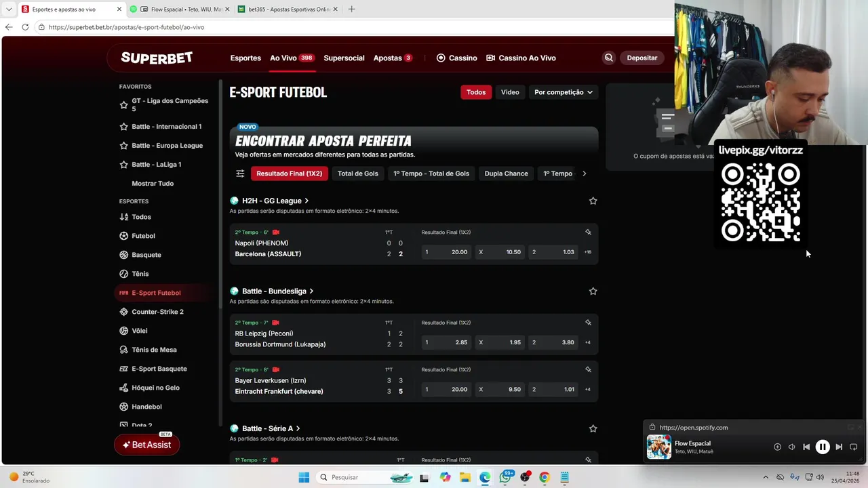Open browser tab list dropdown arrow

point(9,9)
